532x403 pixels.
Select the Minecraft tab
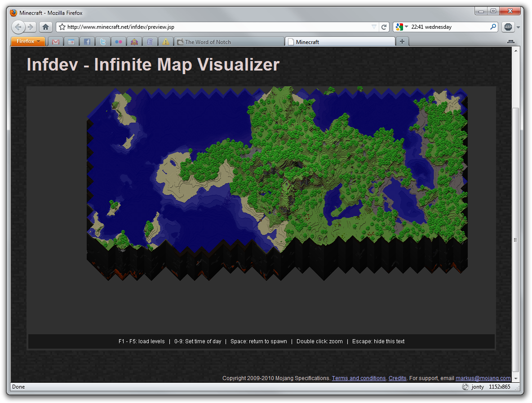340,42
